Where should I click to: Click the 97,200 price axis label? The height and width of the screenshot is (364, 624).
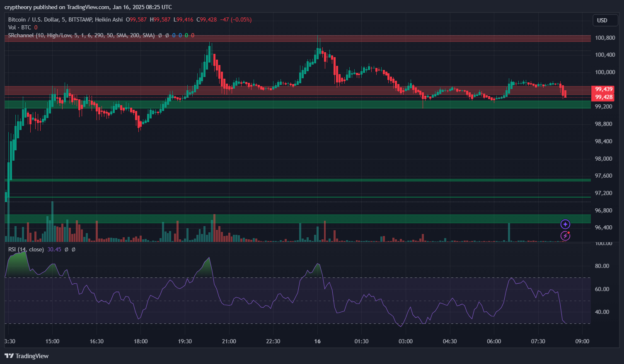click(604, 193)
